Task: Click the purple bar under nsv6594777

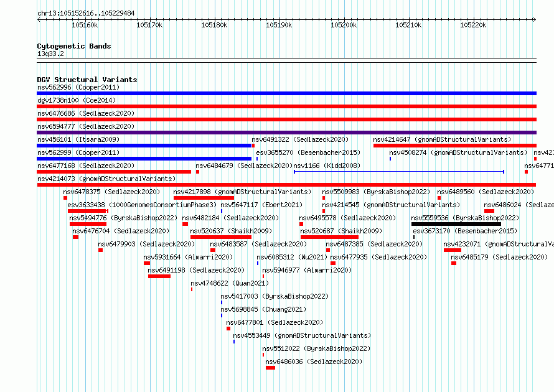Action: pos(286,133)
